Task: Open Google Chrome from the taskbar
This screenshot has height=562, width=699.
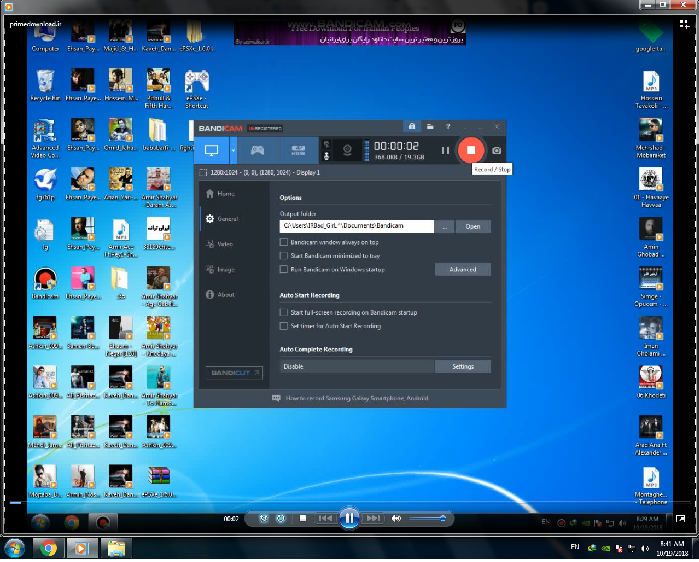Action: (x=48, y=548)
